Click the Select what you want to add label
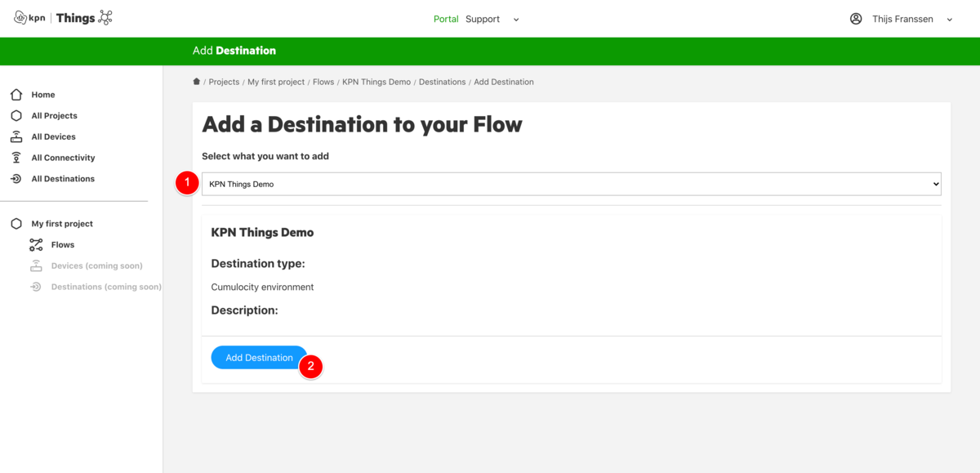The image size is (980, 473). pos(265,156)
